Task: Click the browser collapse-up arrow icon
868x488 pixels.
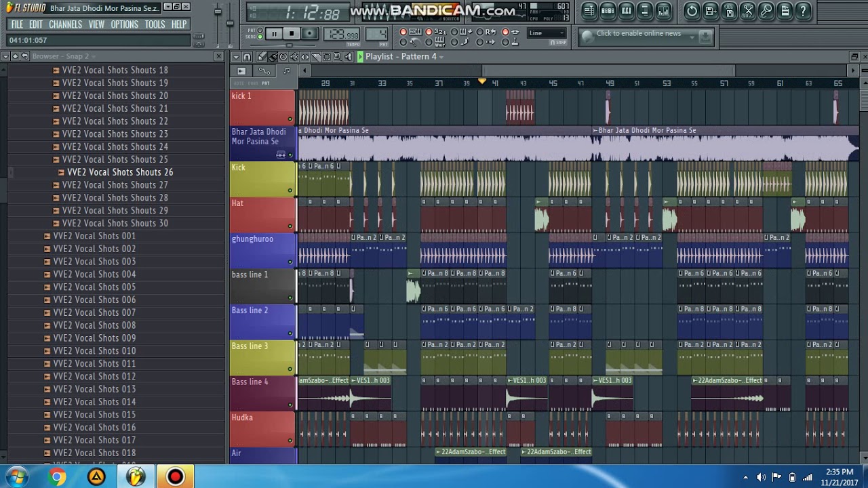Action: (15, 56)
